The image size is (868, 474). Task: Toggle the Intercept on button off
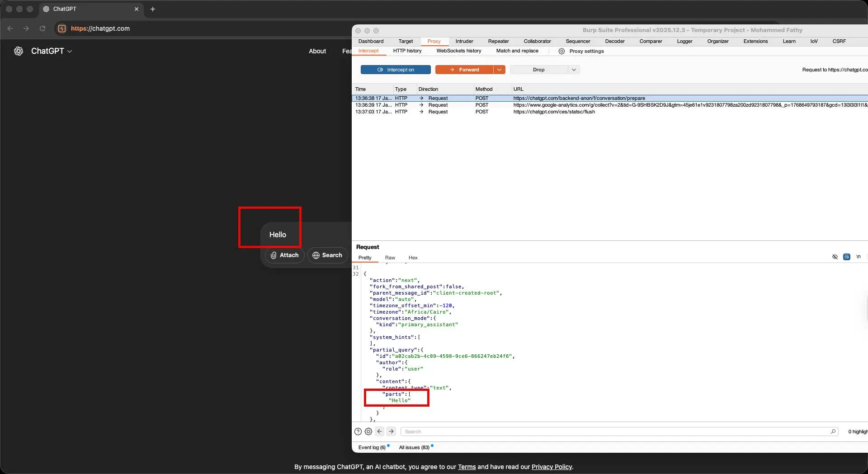tap(396, 70)
